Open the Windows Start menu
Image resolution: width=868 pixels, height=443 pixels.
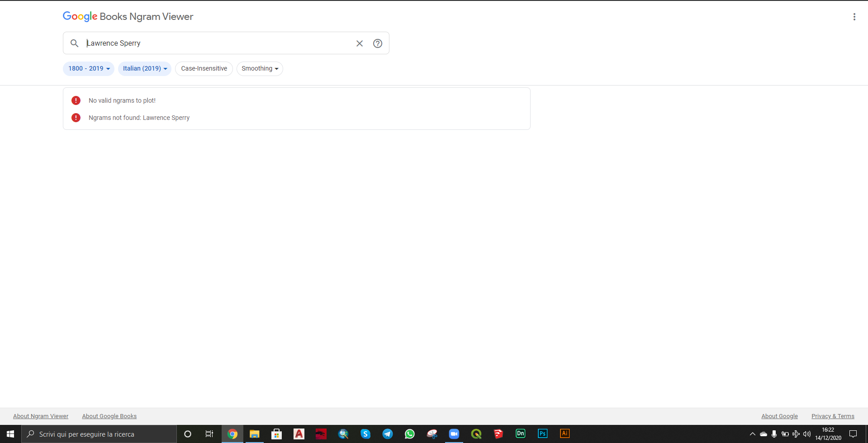click(10, 434)
